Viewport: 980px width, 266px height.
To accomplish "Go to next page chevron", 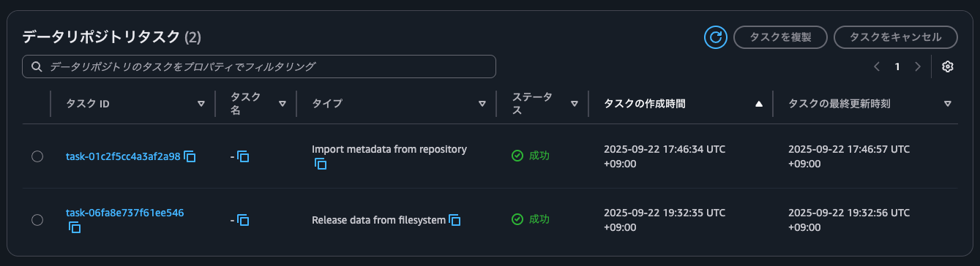I will coord(918,66).
